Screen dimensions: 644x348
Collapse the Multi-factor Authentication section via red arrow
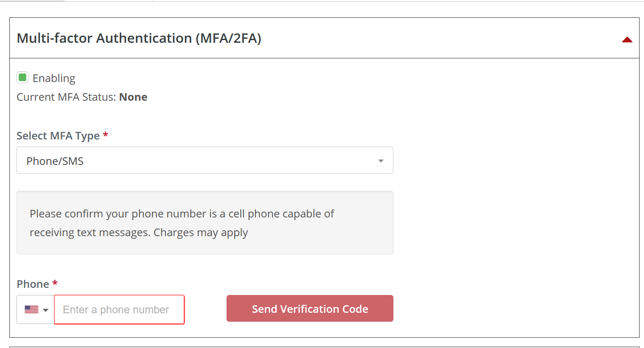point(627,40)
